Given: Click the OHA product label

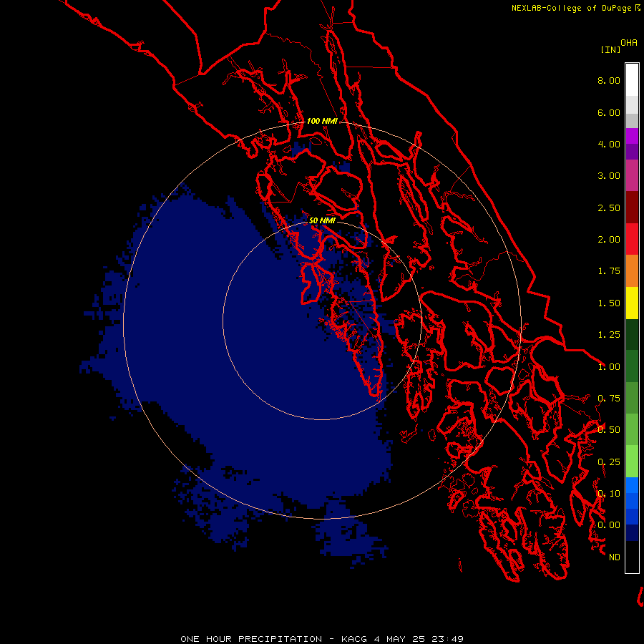Looking at the screenshot, I should (629, 43).
